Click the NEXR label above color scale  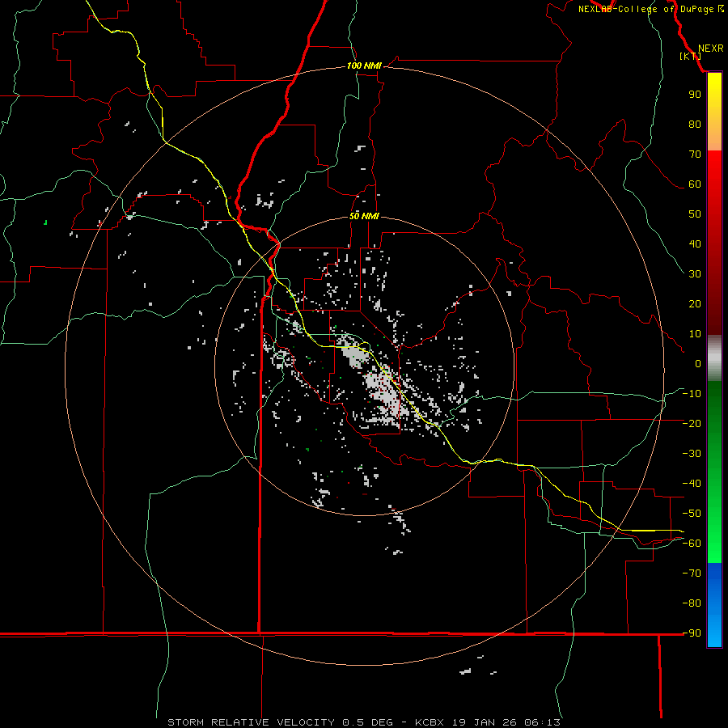click(x=710, y=49)
